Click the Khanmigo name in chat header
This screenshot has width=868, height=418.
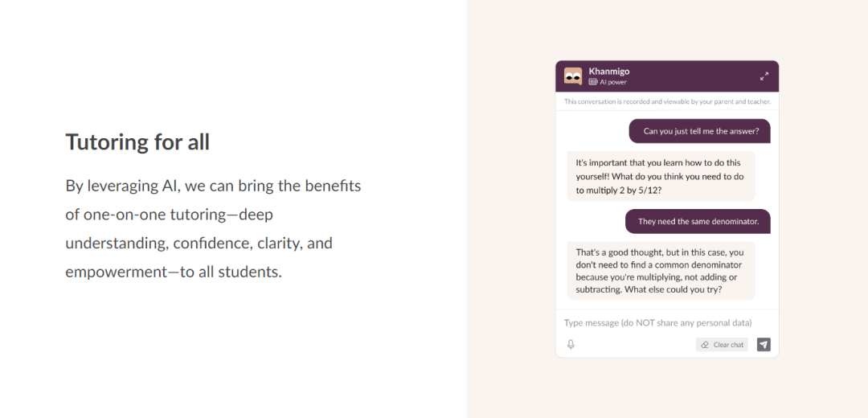(609, 72)
